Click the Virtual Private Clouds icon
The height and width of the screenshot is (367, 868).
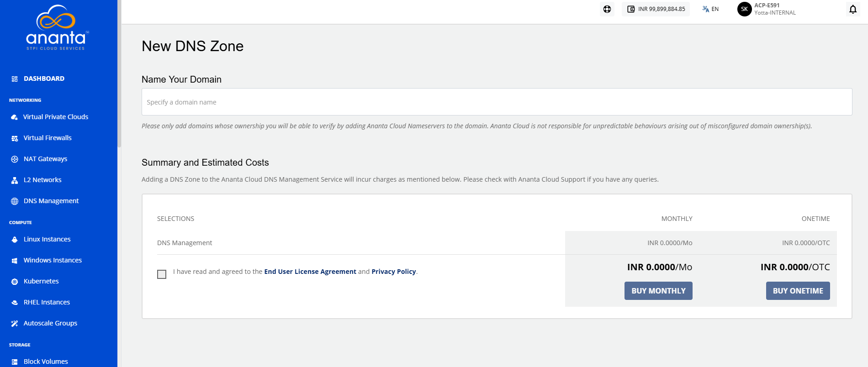pos(15,117)
